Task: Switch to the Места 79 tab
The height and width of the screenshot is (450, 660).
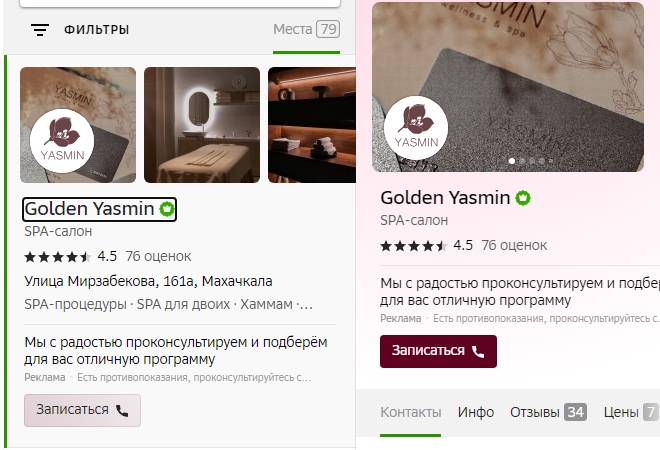Action: pyautogui.click(x=306, y=29)
